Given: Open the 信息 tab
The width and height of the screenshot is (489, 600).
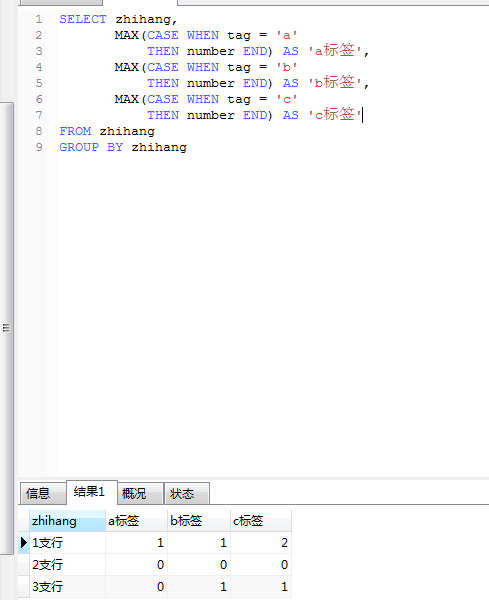Looking at the screenshot, I should pyautogui.click(x=42, y=493).
